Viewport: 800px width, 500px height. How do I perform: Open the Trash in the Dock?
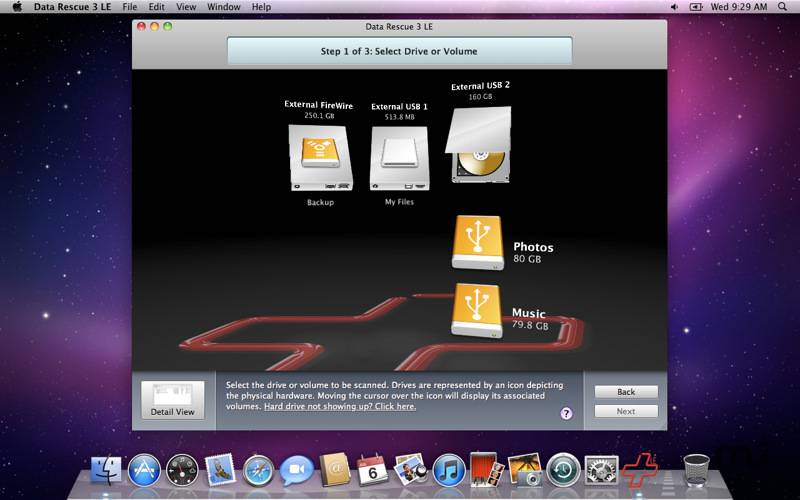tap(696, 470)
